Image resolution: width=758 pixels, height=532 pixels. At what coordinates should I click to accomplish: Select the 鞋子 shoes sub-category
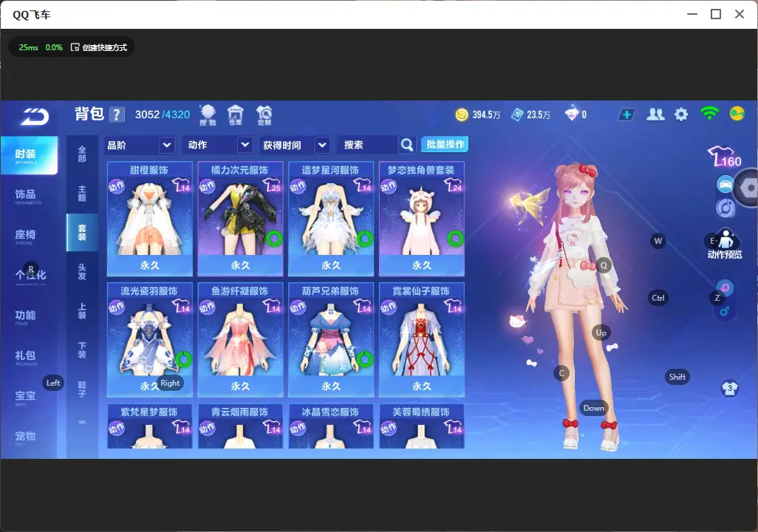82,389
